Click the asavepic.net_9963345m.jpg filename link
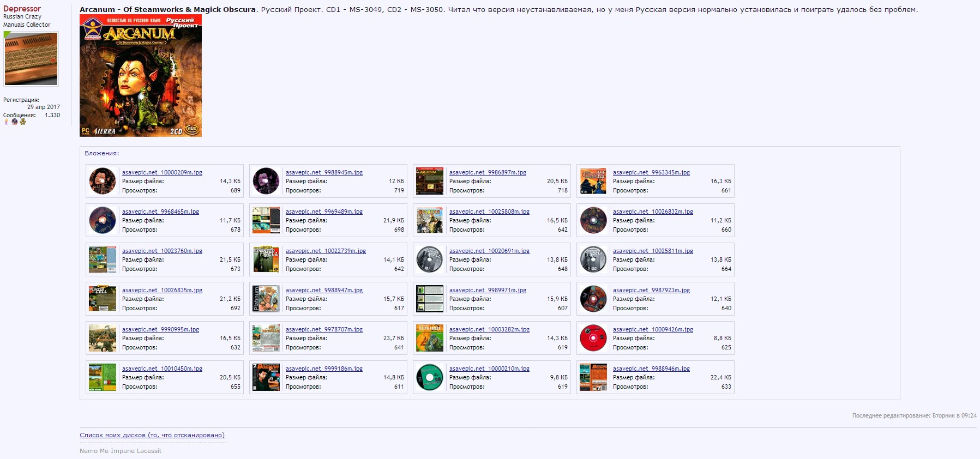 (651, 172)
